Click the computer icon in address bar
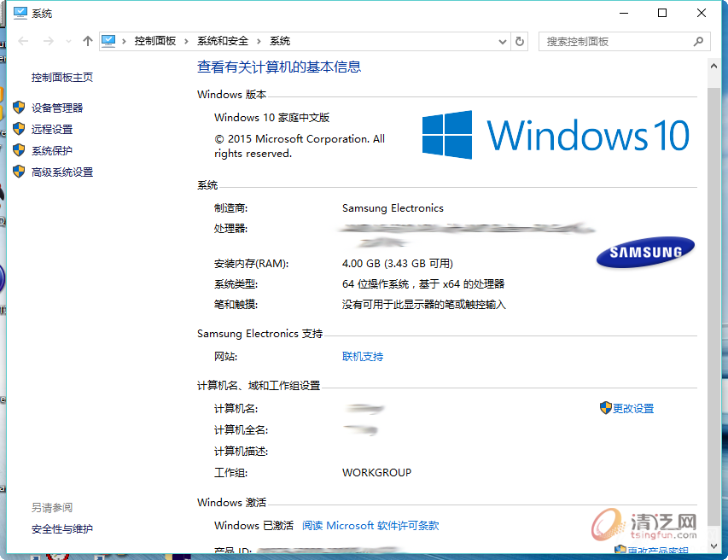 coord(108,41)
